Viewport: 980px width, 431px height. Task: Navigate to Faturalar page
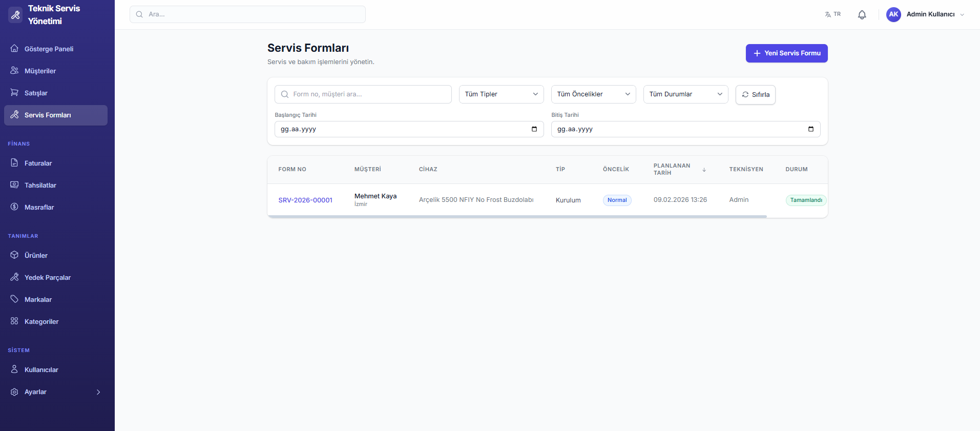tap(38, 163)
